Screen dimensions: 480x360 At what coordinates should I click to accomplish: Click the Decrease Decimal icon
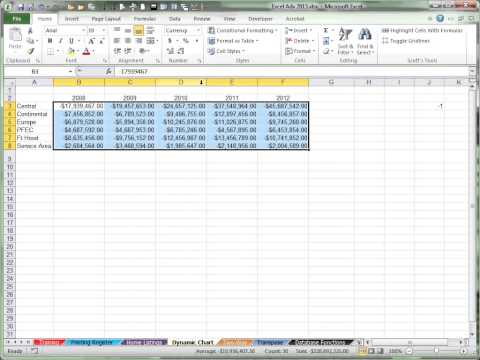tap(181, 51)
